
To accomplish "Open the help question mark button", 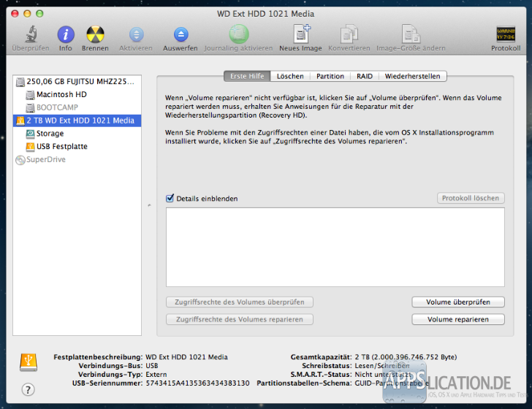I will coord(28,389).
